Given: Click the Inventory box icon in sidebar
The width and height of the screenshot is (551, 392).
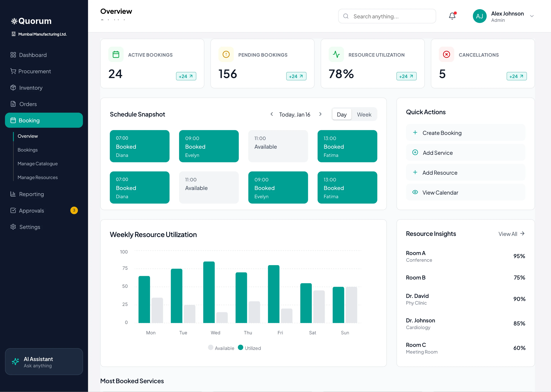Looking at the screenshot, I should click(x=13, y=88).
